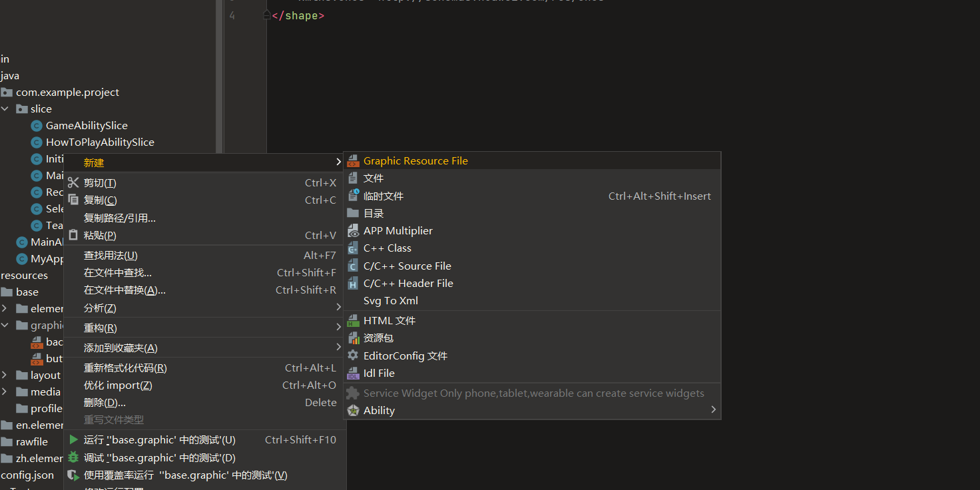Viewport: 980px width, 490px height.
Task: Select 重新格式化代码 menu item
Action: (204, 367)
